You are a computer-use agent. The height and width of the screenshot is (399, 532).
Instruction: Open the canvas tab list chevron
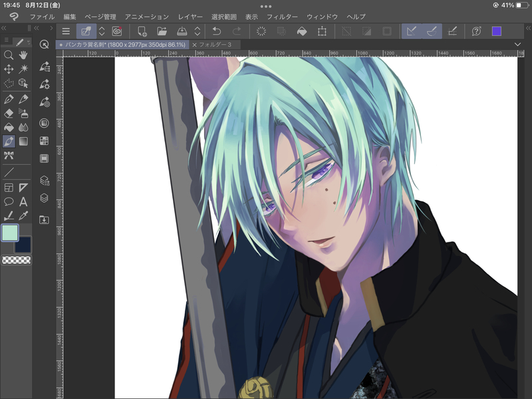point(517,45)
